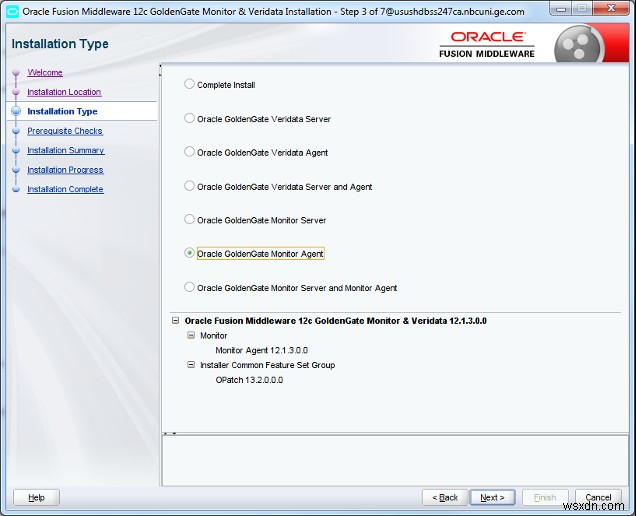Click the Installation Complete step bullet icon
This screenshot has width=636, height=516.
click(16, 189)
